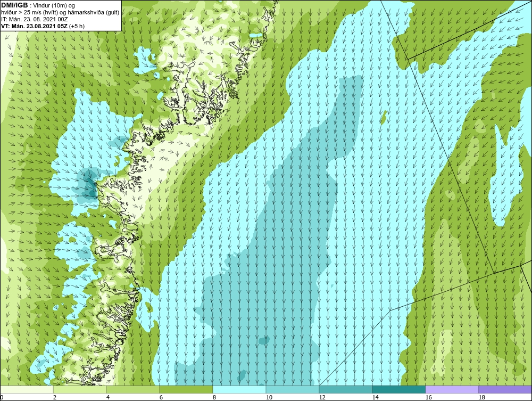Click the 14-16 m/s dark teal legend swatch

click(398, 389)
